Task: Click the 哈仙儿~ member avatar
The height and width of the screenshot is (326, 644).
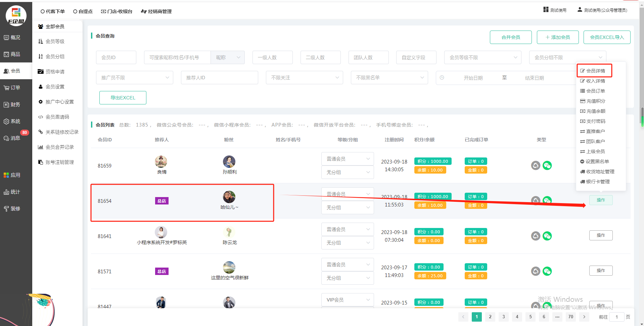Action: (x=229, y=197)
